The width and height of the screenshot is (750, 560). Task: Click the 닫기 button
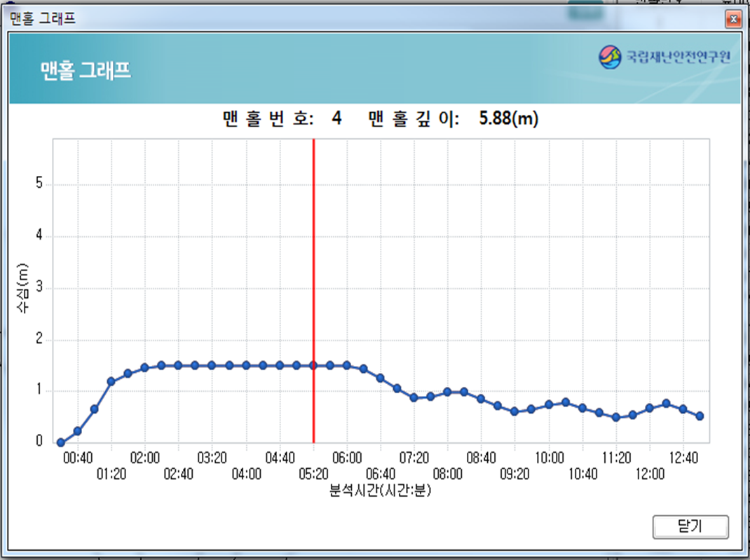click(690, 526)
